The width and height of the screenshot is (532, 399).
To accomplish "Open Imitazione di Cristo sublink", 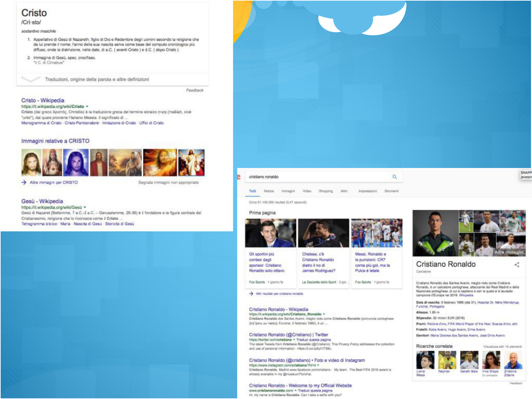I will 119,123.
